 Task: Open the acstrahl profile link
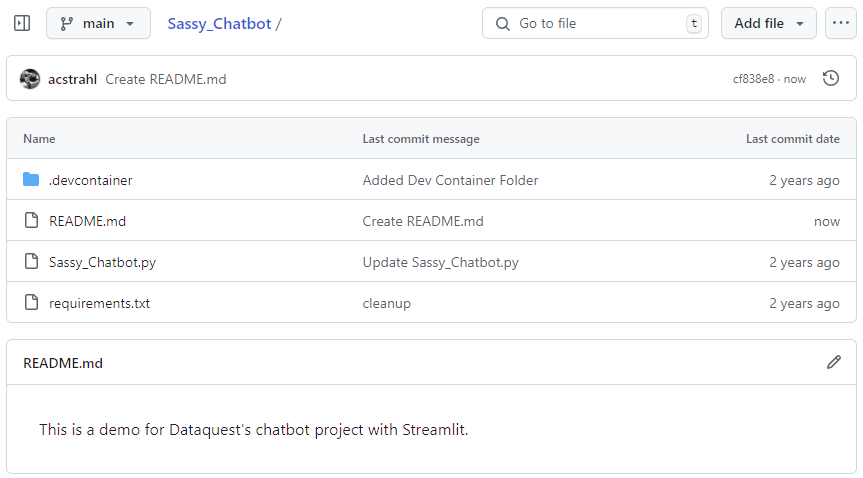pyautogui.click(x=72, y=79)
